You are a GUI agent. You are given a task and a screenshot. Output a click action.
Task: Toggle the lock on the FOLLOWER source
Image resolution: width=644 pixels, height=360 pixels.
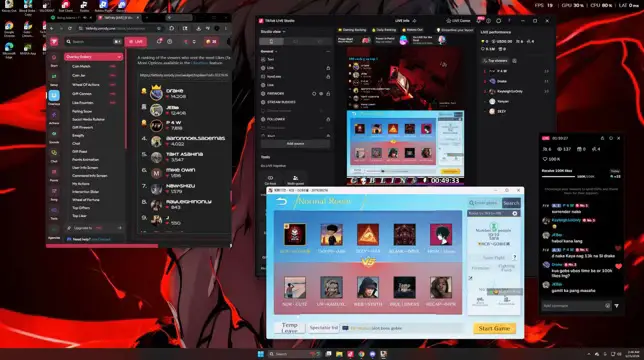tap(328, 119)
